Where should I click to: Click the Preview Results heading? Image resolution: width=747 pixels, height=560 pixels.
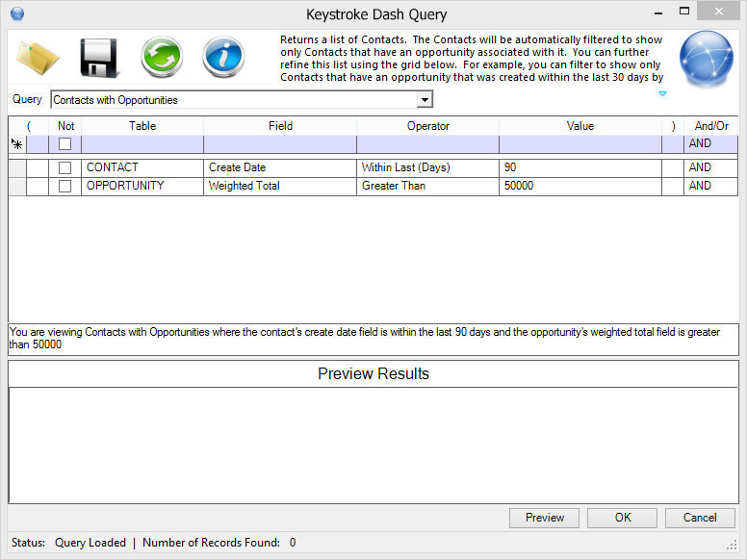tap(373, 373)
